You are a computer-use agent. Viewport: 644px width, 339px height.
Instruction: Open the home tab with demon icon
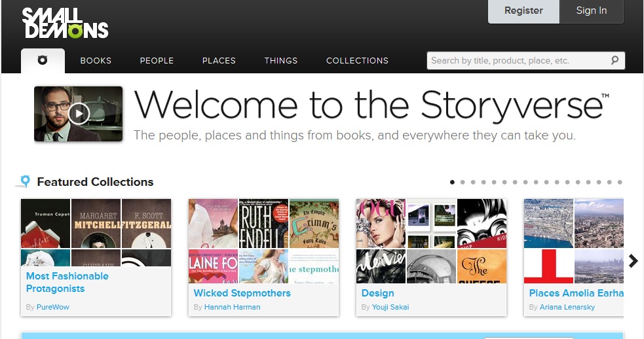43,61
